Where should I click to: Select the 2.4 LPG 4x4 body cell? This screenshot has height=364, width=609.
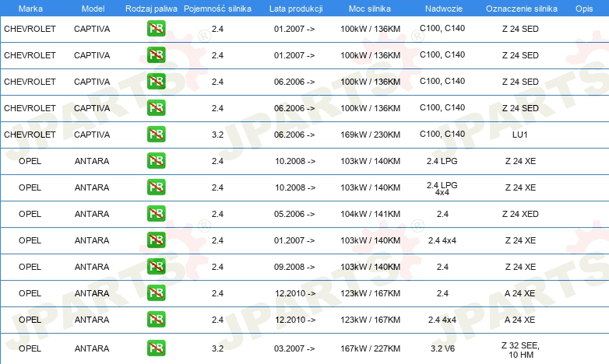442,188
